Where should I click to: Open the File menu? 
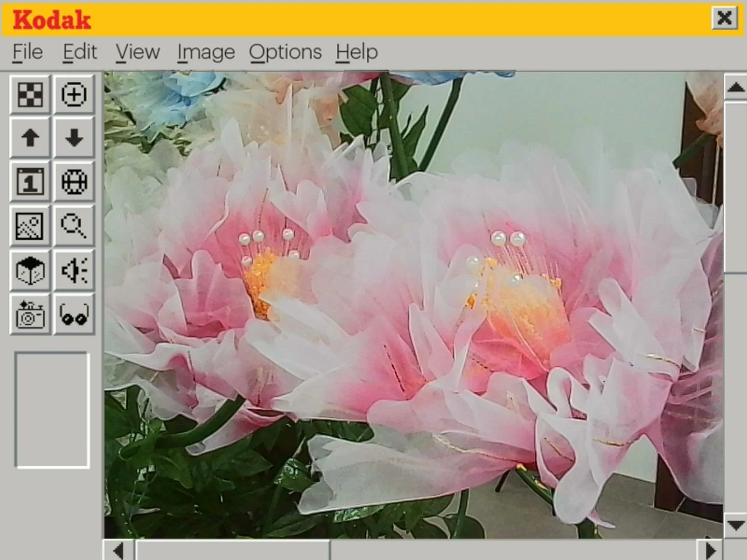coord(27,52)
